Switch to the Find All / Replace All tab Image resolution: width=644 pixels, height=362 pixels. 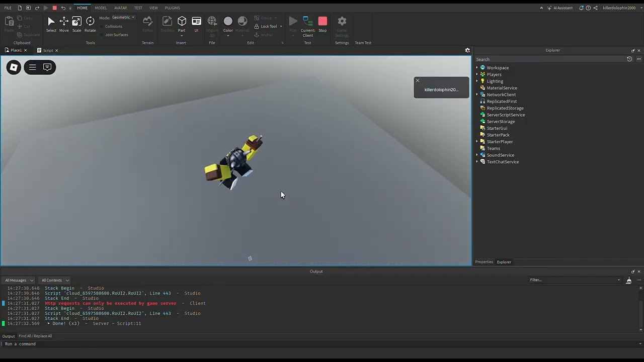point(35,336)
